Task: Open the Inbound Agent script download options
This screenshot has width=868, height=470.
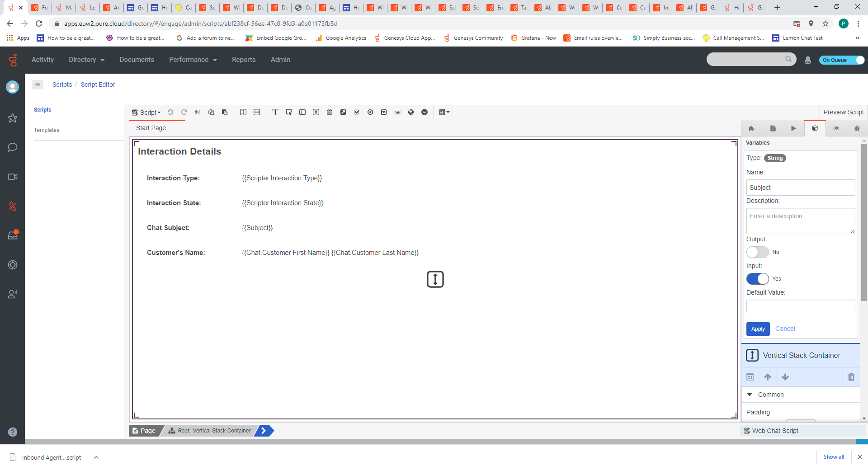Action: tap(96, 457)
